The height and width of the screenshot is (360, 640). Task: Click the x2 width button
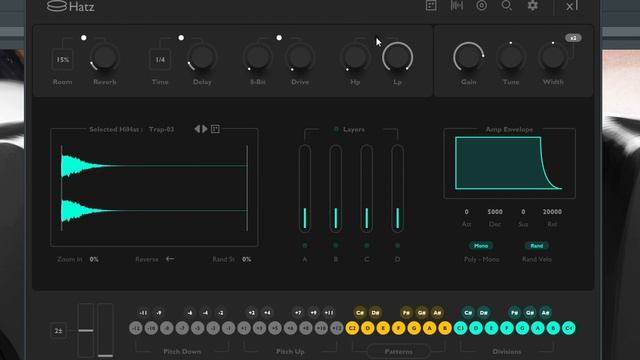[573, 38]
